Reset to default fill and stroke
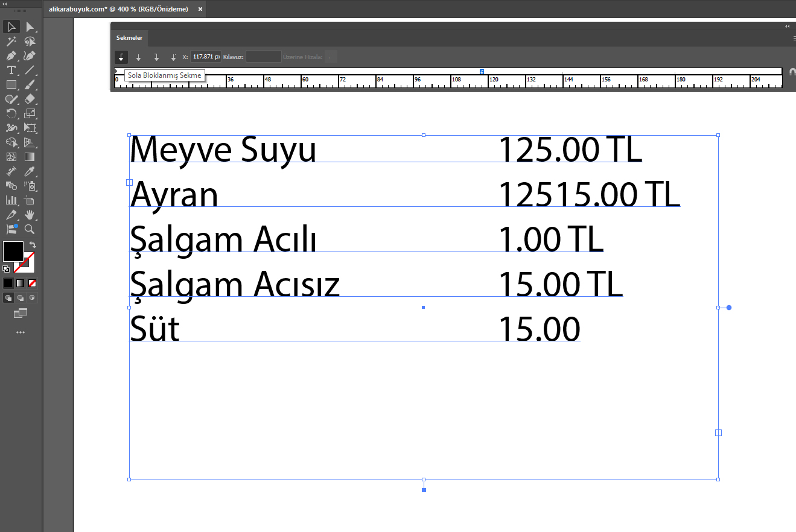This screenshot has height=532, width=796. pyautogui.click(x=6, y=269)
